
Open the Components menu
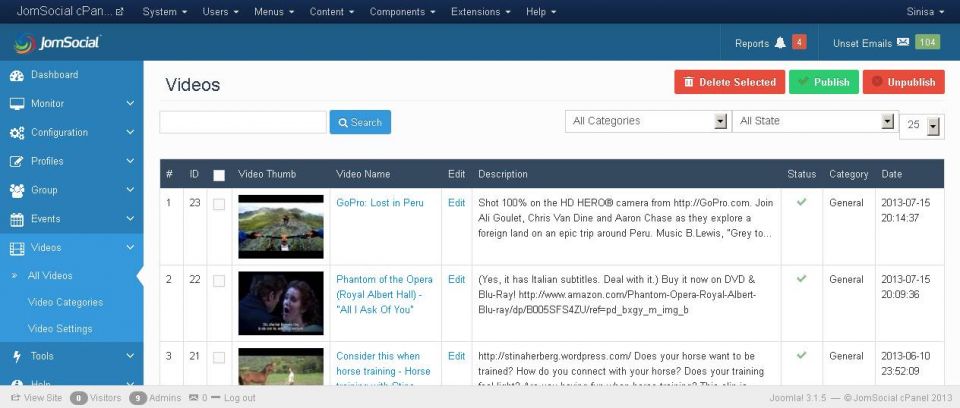pyautogui.click(x=402, y=12)
